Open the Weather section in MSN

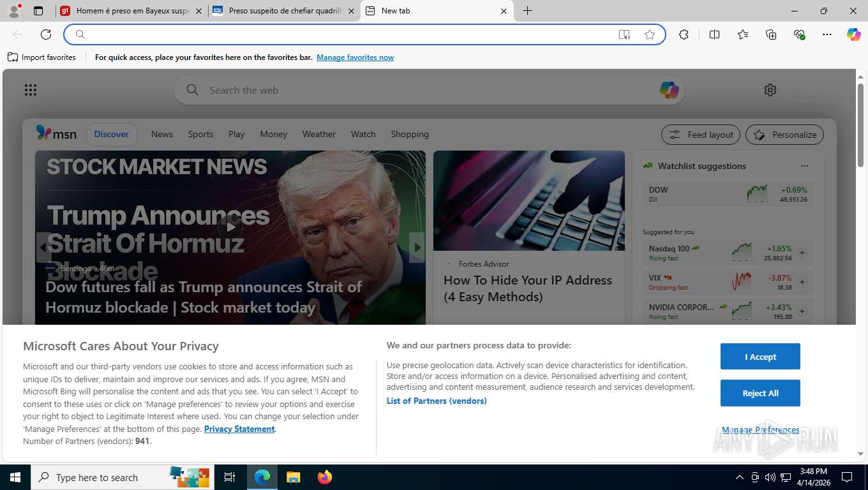(318, 134)
